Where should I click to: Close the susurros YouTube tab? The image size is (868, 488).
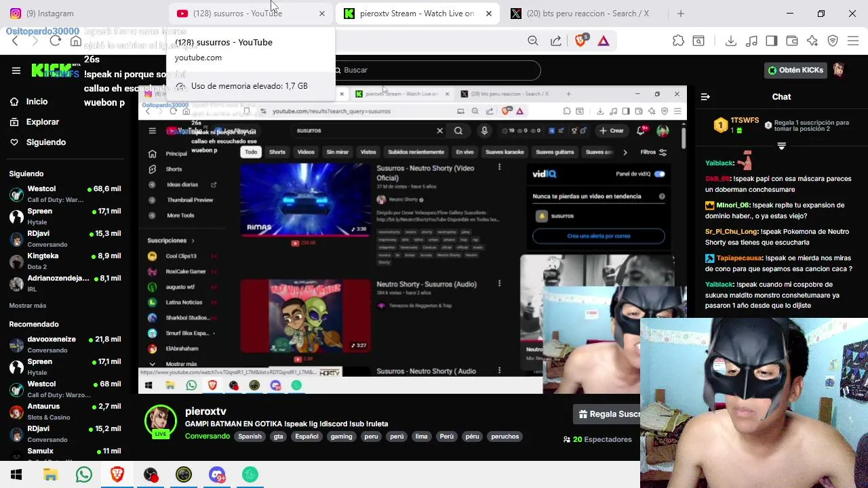click(322, 13)
